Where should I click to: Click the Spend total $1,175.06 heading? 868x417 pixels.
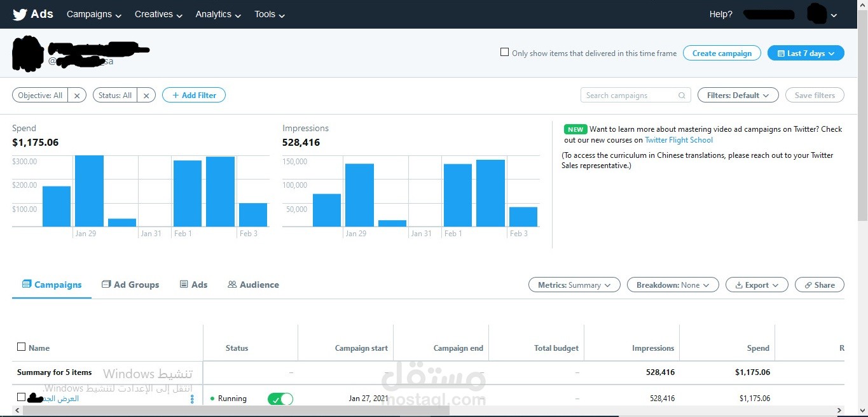coord(35,143)
